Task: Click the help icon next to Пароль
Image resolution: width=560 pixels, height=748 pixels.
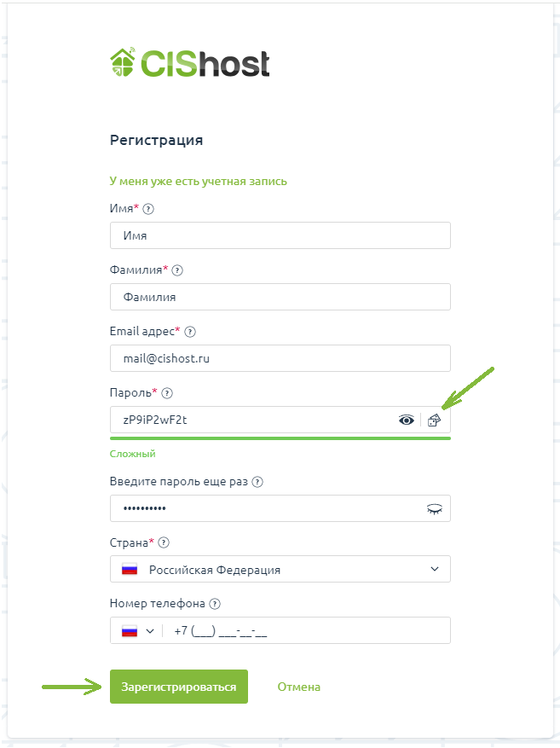Action: (167, 393)
